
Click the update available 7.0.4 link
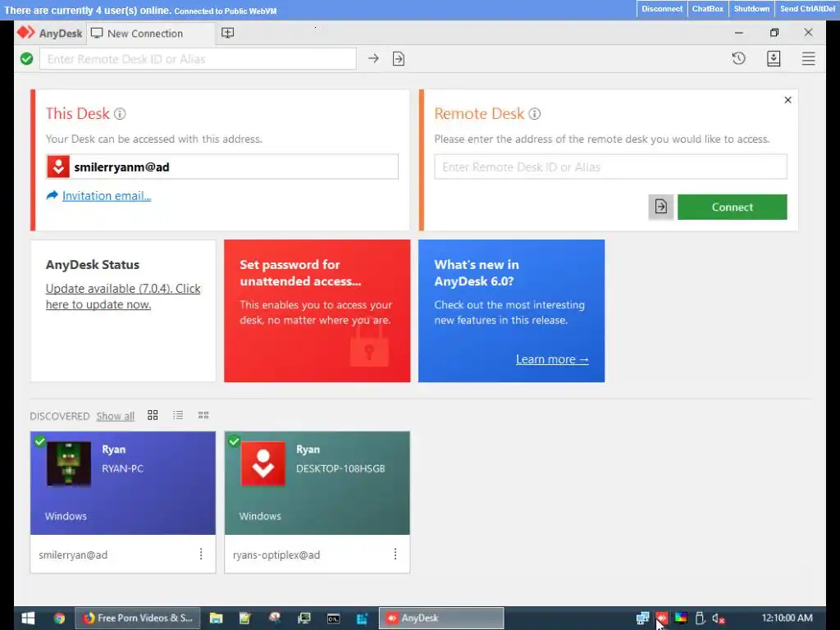(123, 296)
